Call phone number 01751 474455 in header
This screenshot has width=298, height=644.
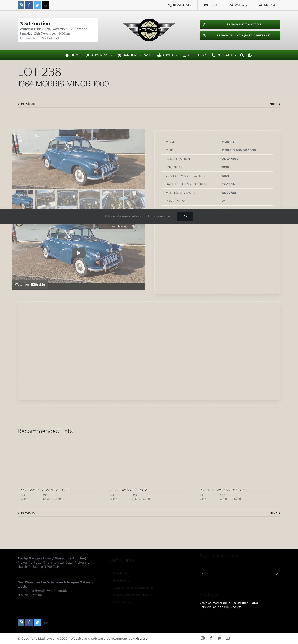(180, 5)
